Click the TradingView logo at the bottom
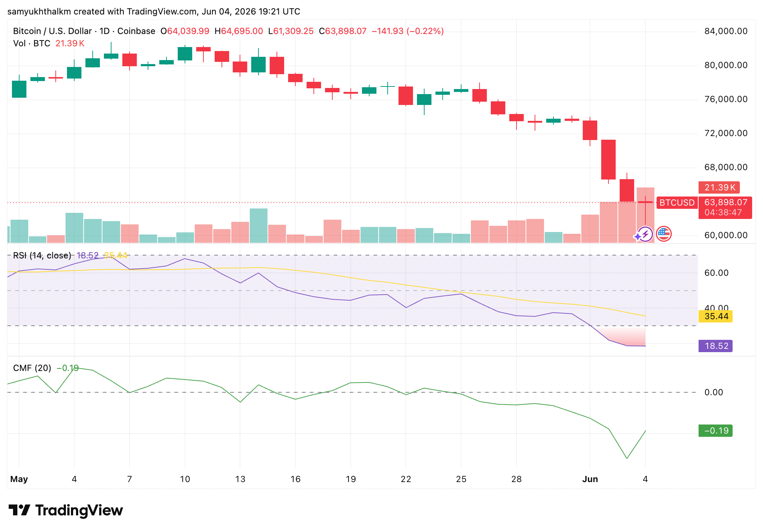763x532 pixels. 66,510
